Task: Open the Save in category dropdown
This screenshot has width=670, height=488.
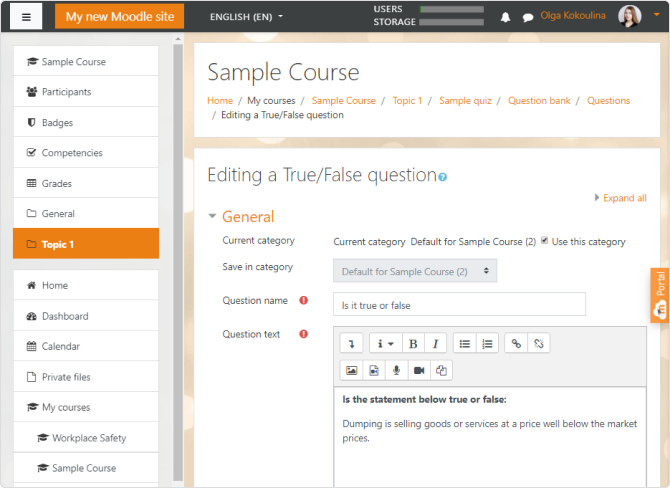Action: pos(415,271)
